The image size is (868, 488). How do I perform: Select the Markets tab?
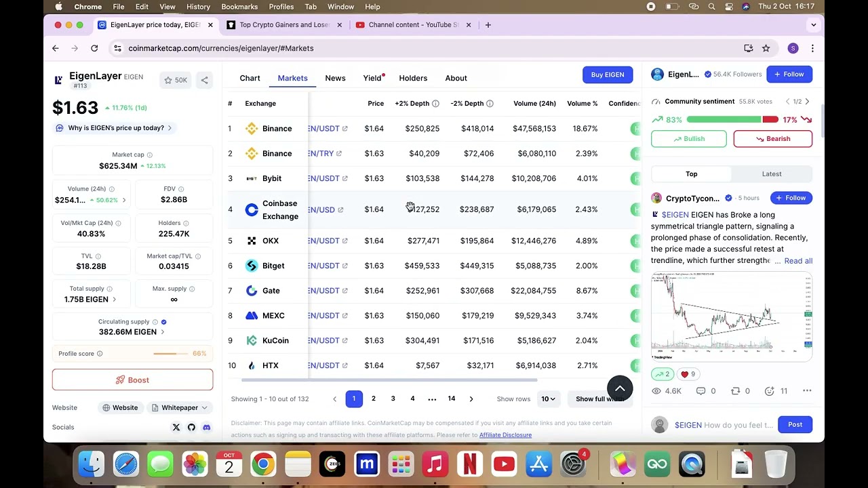pos(292,78)
